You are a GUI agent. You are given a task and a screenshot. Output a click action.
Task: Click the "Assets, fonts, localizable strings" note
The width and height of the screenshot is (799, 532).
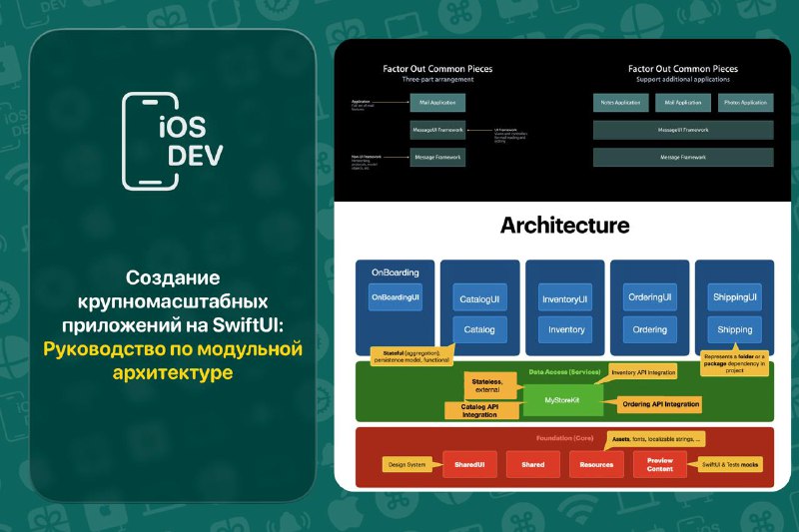pyautogui.click(x=656, y=439)
